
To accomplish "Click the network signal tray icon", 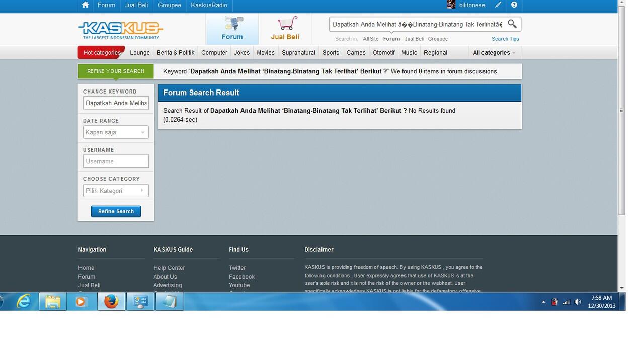I will [567, 302].
